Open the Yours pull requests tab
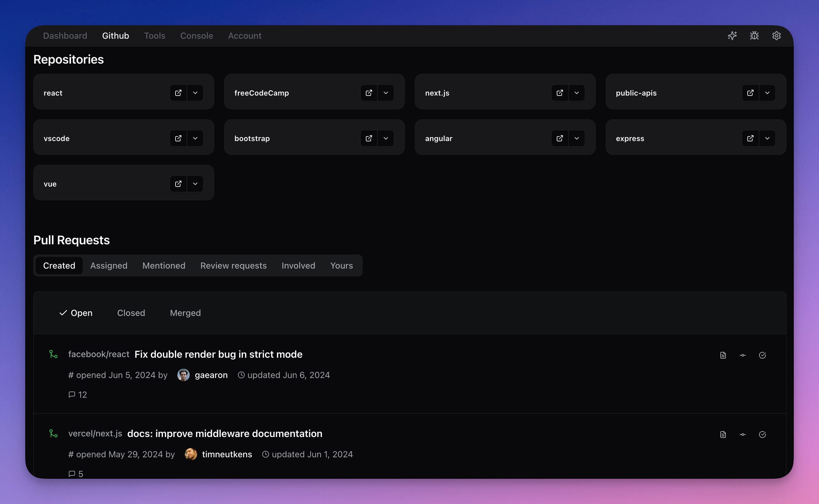819x504 pixels. 342,266
